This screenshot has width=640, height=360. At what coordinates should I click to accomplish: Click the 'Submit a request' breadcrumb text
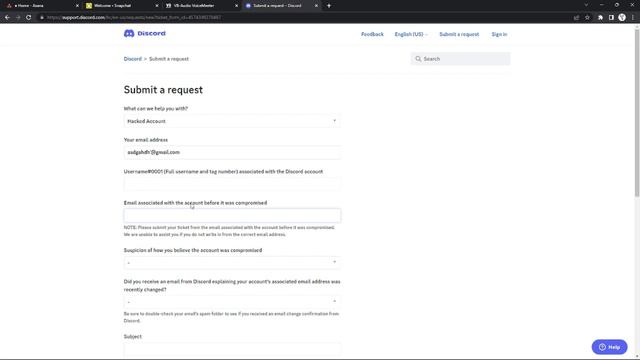click(x=169, y=59)
